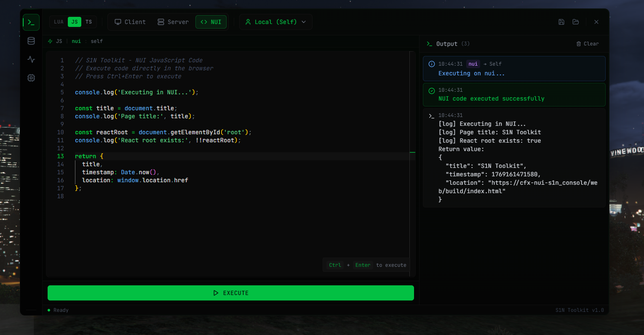644x335 pixels.
Task: Open the activity monitor sidebar icon
Action: 31,59
